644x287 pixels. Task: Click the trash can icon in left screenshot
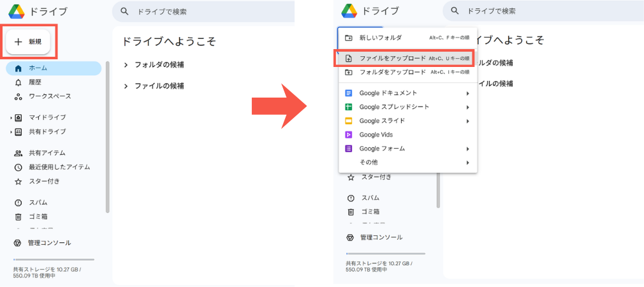coord(18,217)
